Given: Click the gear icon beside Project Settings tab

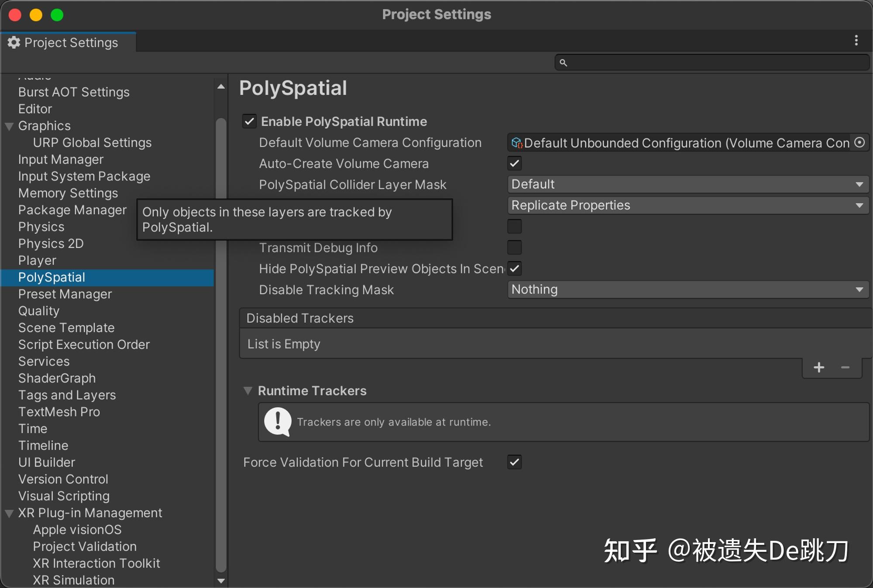Looking at the screenshot, I should tap(14, 42).
